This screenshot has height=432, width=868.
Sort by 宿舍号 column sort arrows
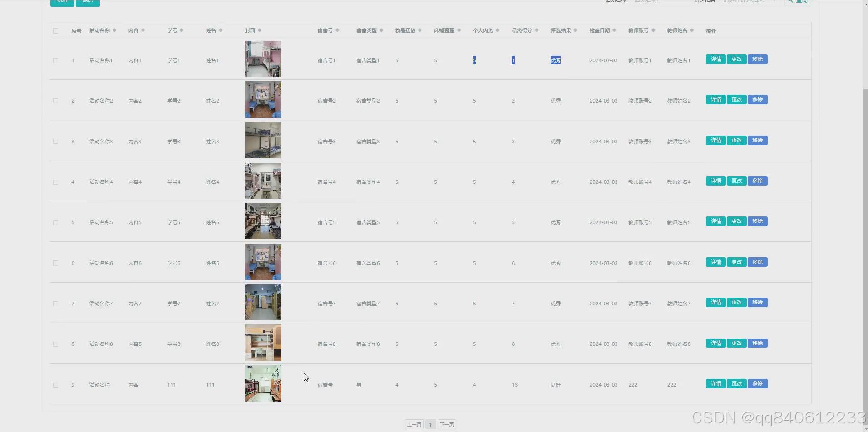[x=337, y=30]
